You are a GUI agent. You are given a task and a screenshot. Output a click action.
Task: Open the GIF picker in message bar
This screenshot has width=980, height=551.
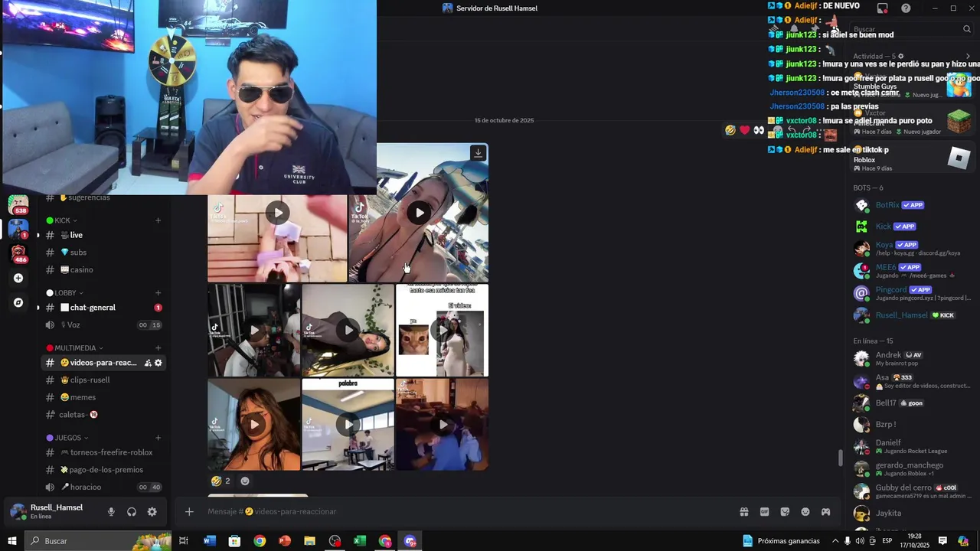click(764, 512)
